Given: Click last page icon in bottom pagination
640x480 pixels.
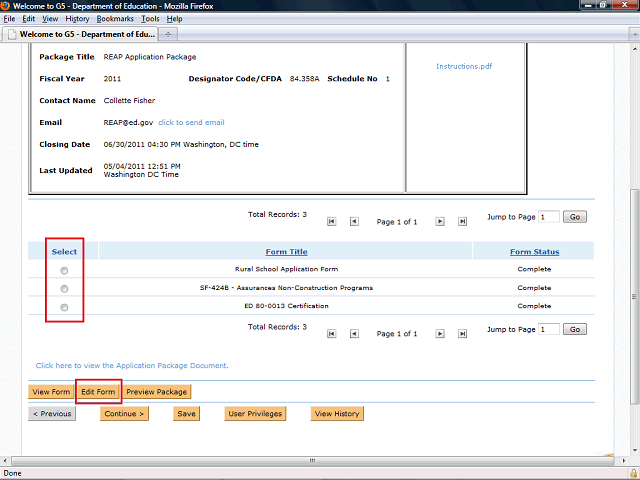Looking at the screenshot, I should pyautogui.click(x=462, y=334).
